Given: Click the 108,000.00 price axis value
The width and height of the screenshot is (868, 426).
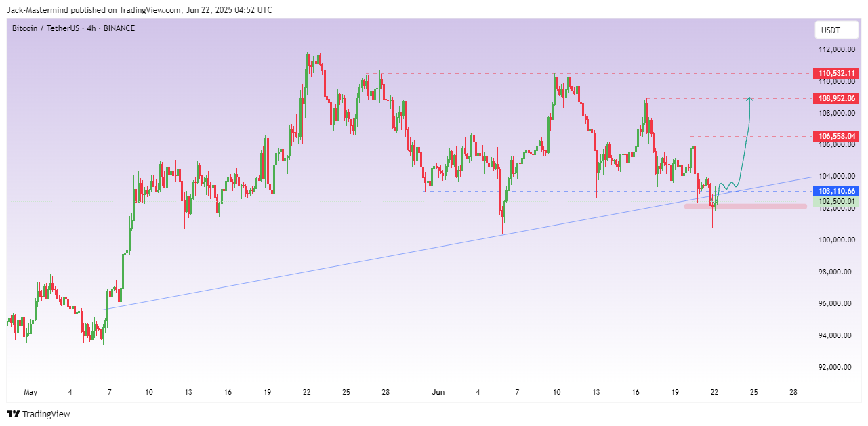Looking at the screenshot, I should [x=838, y=114].
